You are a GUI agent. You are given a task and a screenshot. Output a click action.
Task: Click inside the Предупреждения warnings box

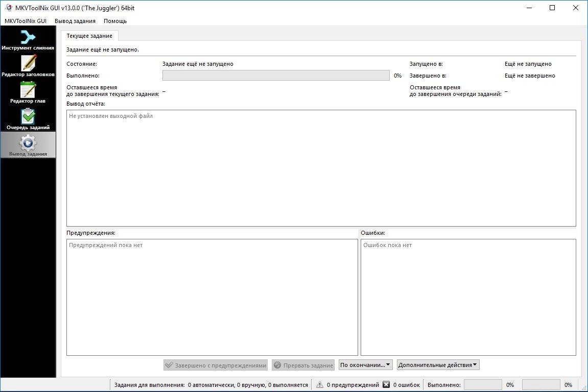tap(212, 297)
